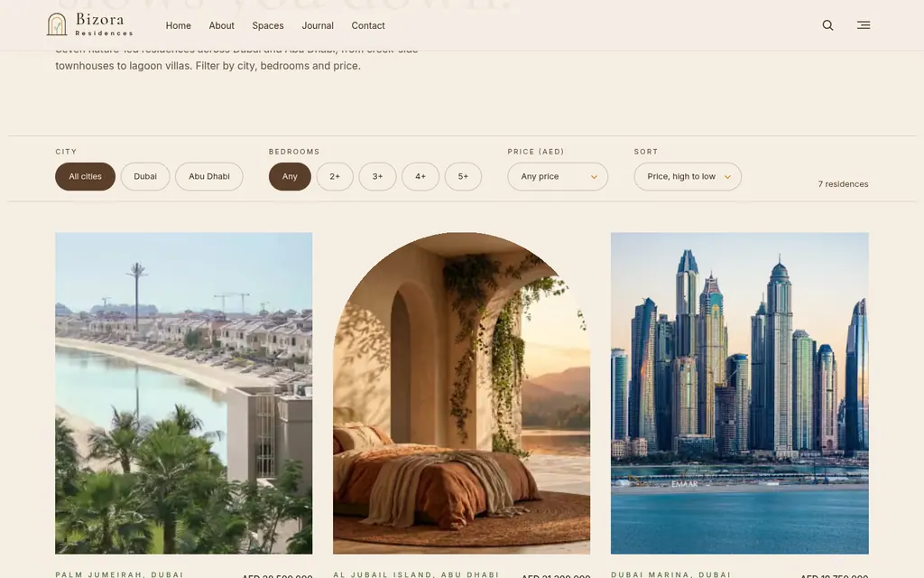Screen dimensions: 924x578
Task: Expand the Any price dropdown chevron
Action: coord(594,177)
